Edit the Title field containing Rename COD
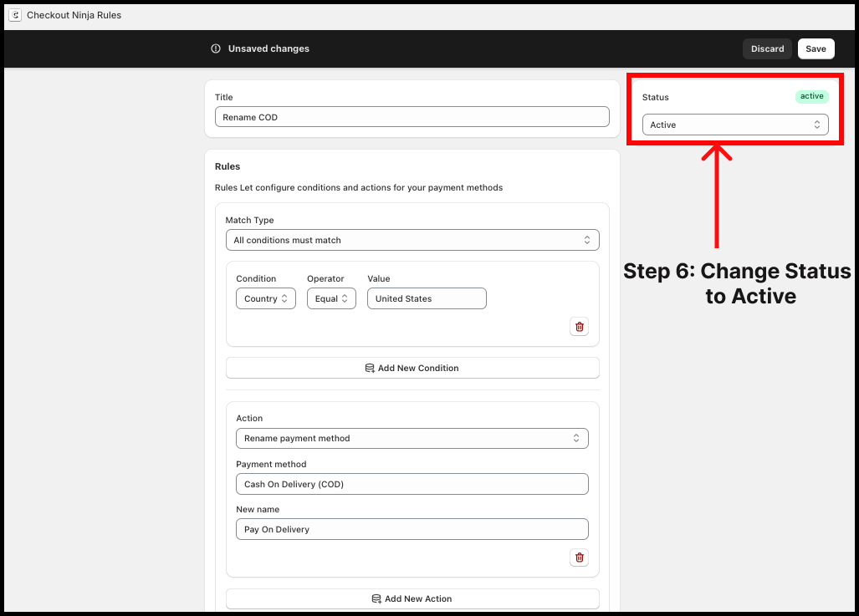Image resolution: width=859 pixels, height=616 pixels. (412, 117)
